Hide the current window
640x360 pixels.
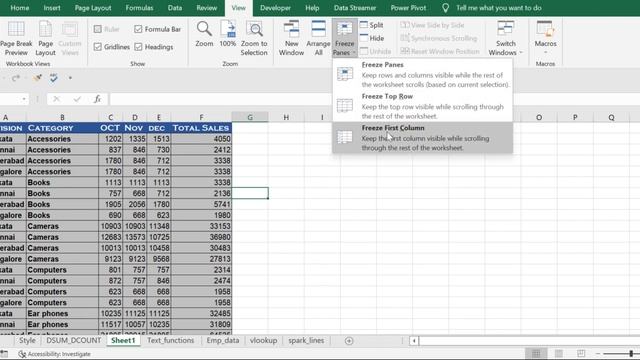pyautogui.click(x=372, y=38)
